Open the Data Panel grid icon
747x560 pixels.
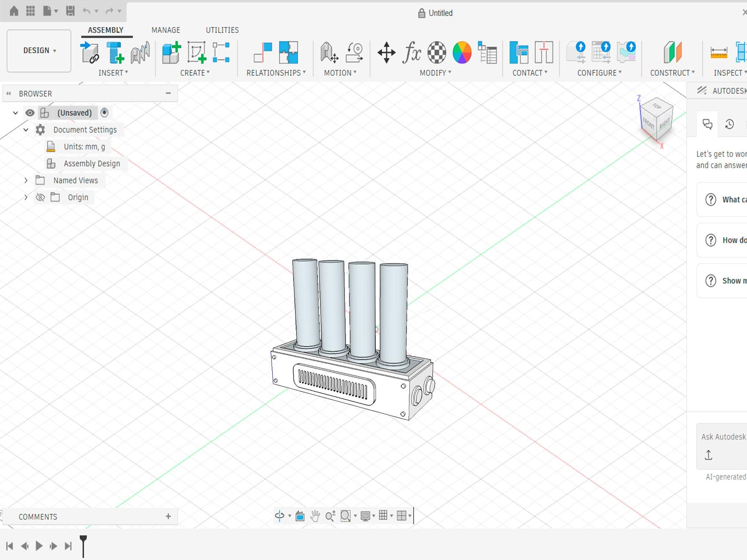[x=31, y=11]
